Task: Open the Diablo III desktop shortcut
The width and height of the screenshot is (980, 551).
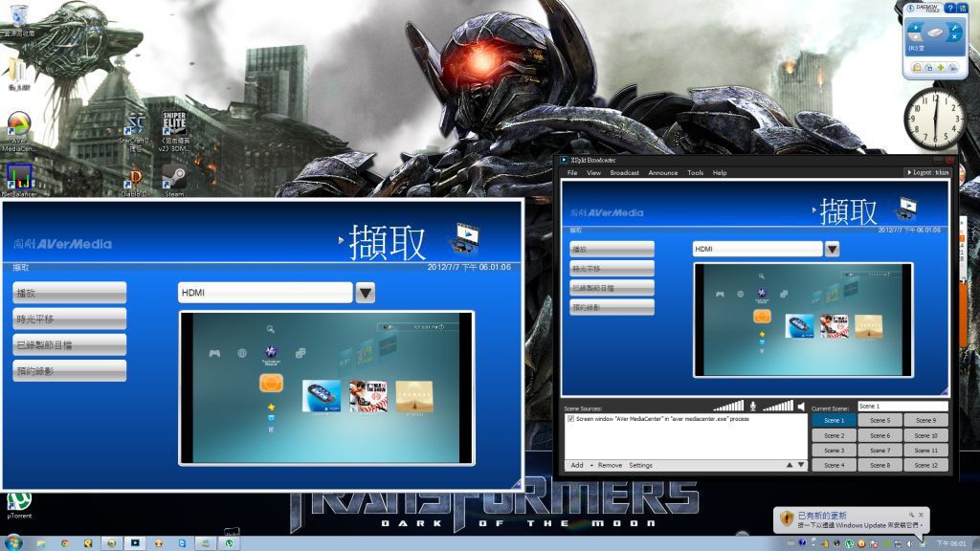Action: pos(135,183)
